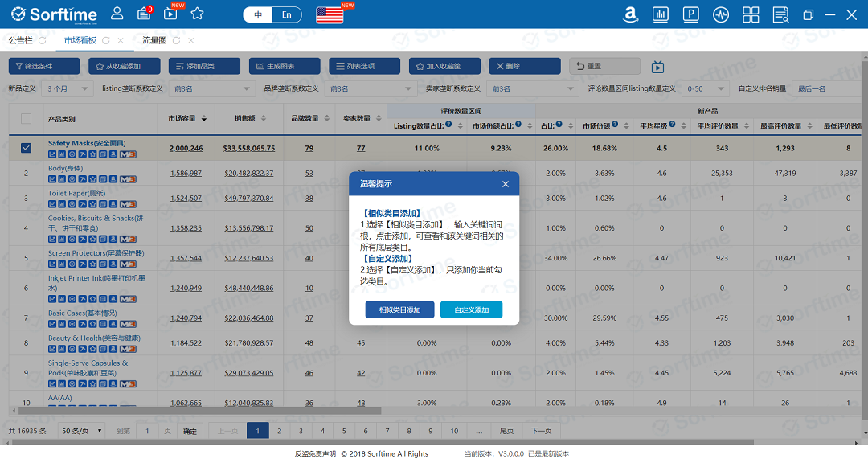Switch interface language to 中
The image size is (868, 463).
coord(258,14)
